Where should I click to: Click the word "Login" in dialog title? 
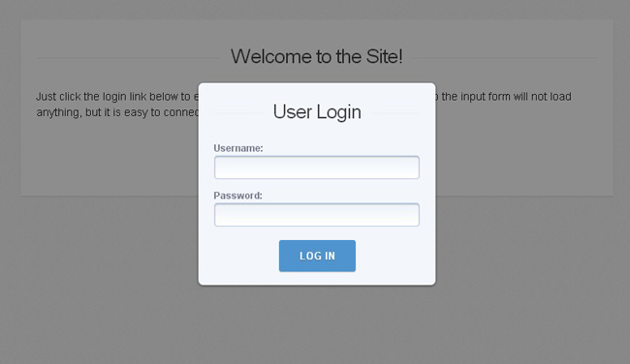coord(338,112)
